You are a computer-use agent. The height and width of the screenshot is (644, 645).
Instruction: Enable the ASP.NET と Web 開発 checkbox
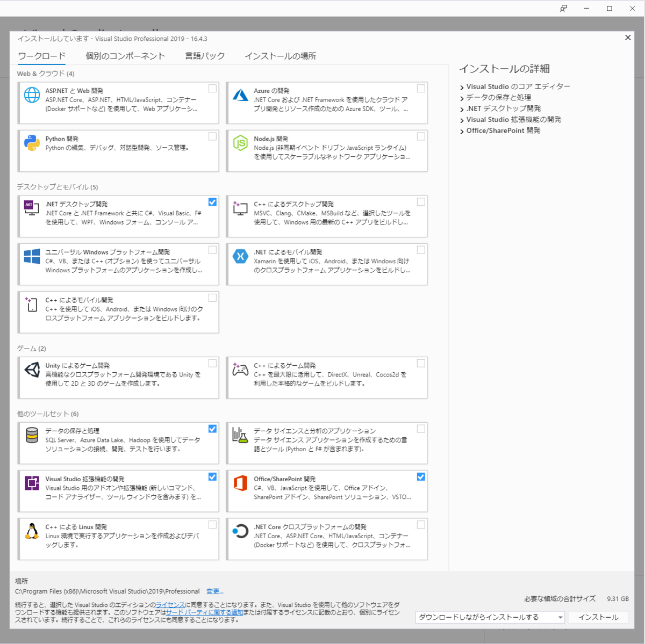(x=212, y=89)
